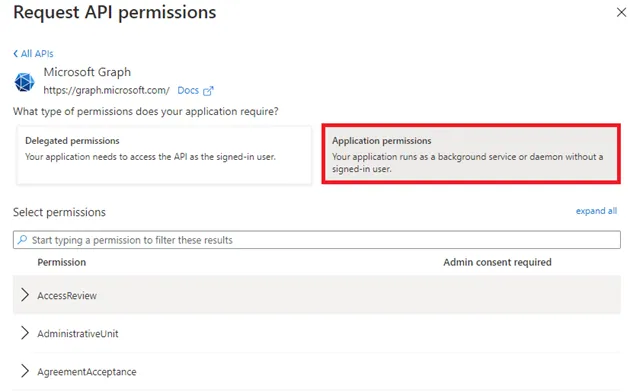Click the Permission column header
This screenshot has width=630, height=392.
pos(61,262)
